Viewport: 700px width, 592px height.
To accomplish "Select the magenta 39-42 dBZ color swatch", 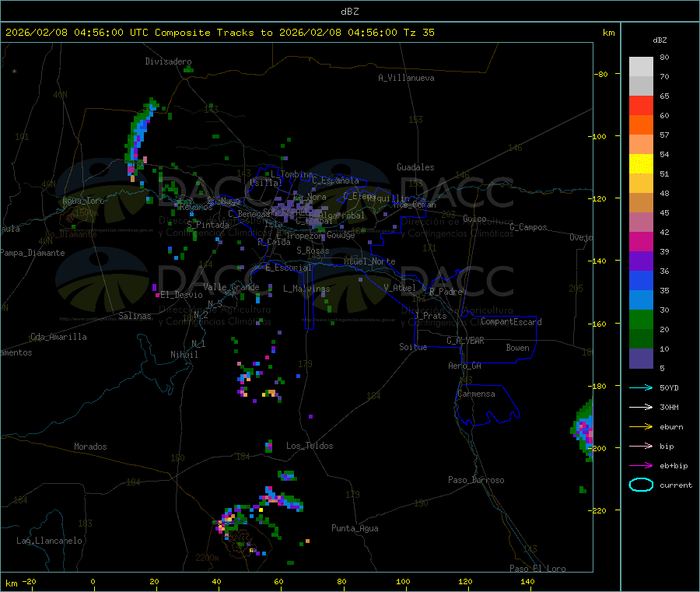I will point(641,241).
